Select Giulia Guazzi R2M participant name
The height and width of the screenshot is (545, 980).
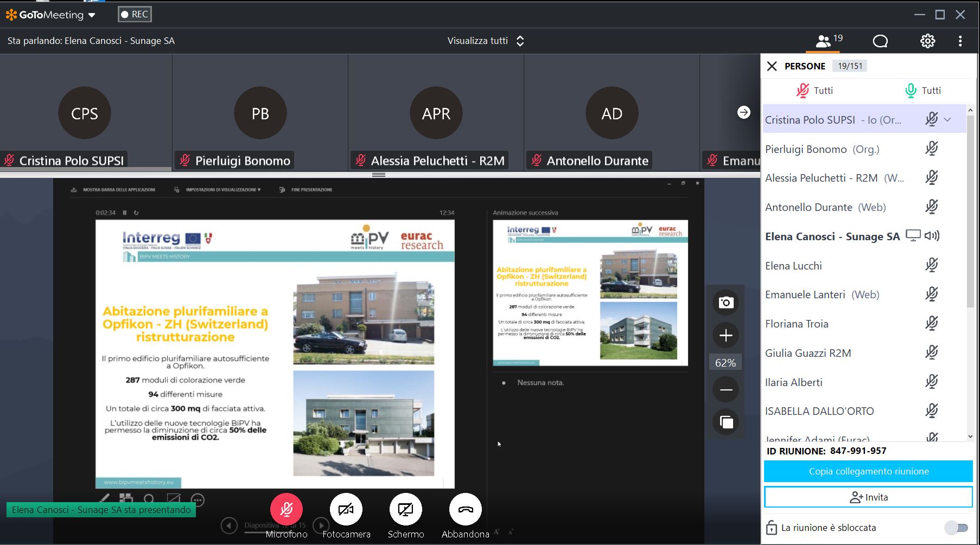pos(808,353)
